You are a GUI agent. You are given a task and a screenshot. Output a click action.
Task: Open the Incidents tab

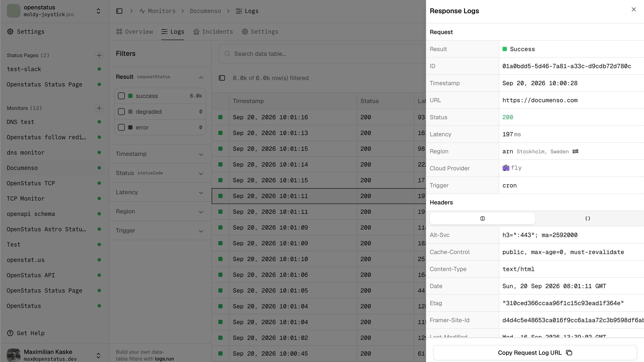[213, 32]
